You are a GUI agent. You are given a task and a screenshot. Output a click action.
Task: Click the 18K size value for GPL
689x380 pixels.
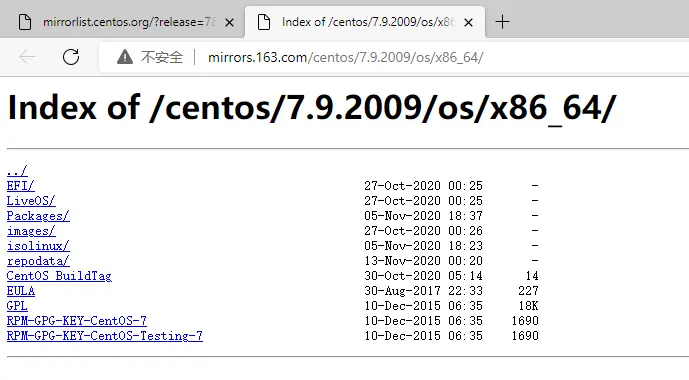pyautogui.click(x=529, y=305)
